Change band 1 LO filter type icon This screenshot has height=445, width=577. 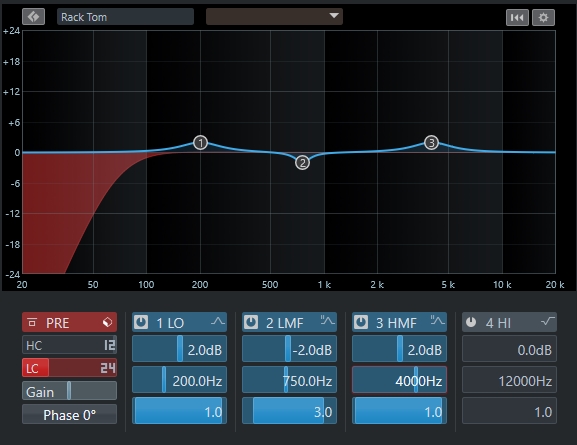click(x=218, y=321)
